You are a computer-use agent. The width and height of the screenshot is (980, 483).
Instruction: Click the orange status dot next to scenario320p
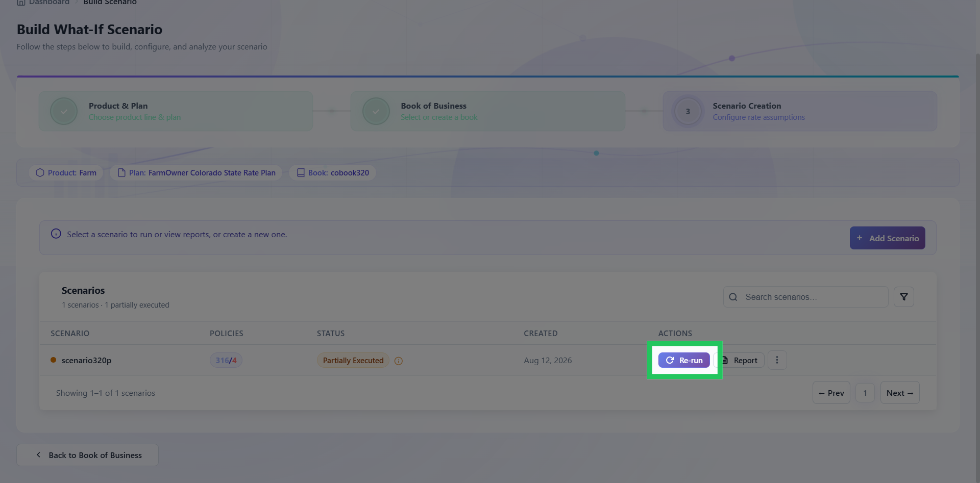(x=53, y=360)
